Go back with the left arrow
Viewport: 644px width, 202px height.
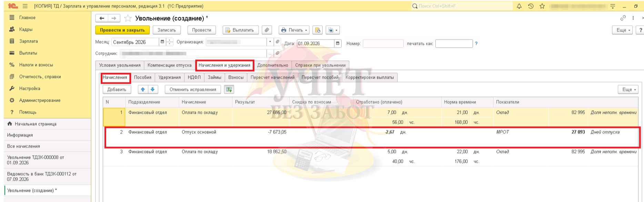coord(102,18)
